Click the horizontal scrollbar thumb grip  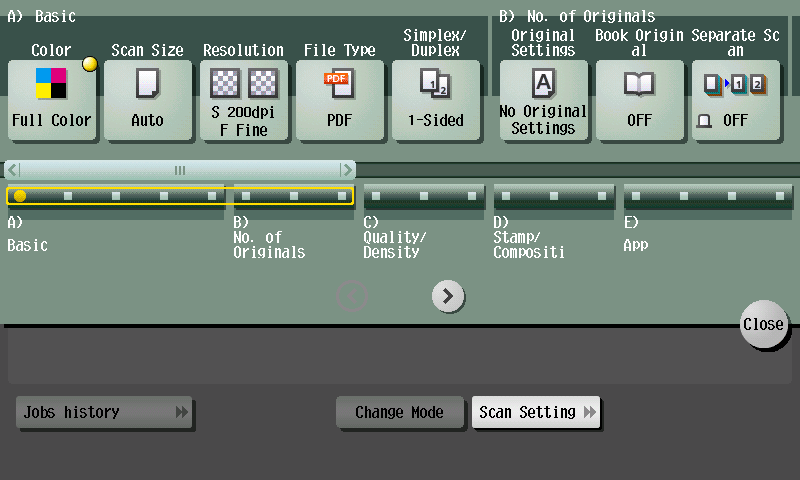click(180, 170)
